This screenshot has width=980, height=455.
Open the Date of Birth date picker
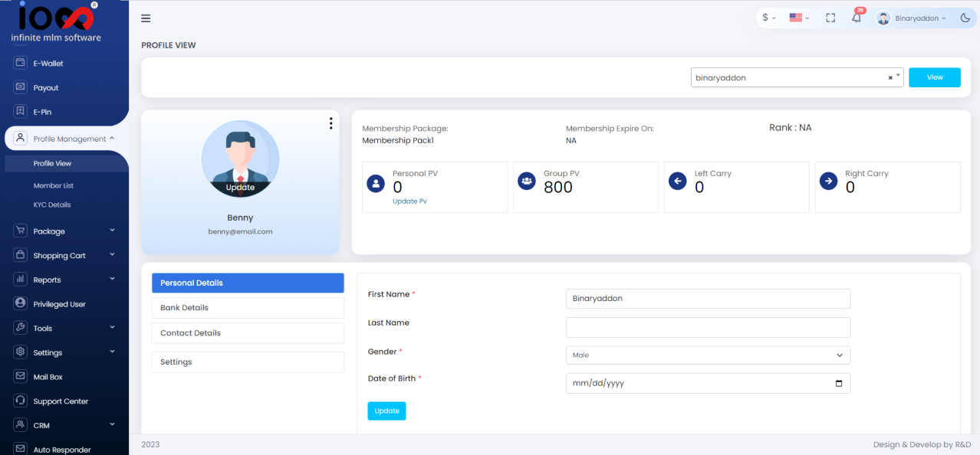pyautogui.click(x=838, y=383)
